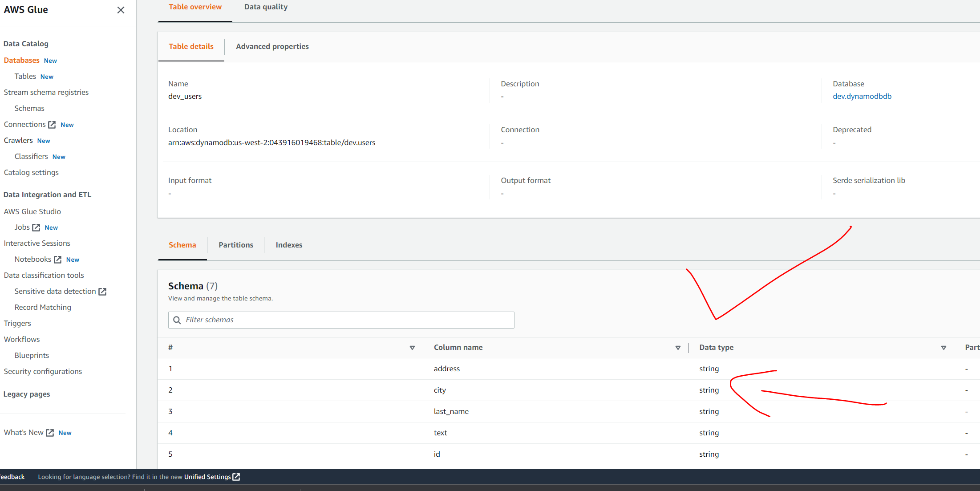Sort by Column name dropdown arrow
The height and width of the screenshot is (491, 980).
tap(678, 348)
